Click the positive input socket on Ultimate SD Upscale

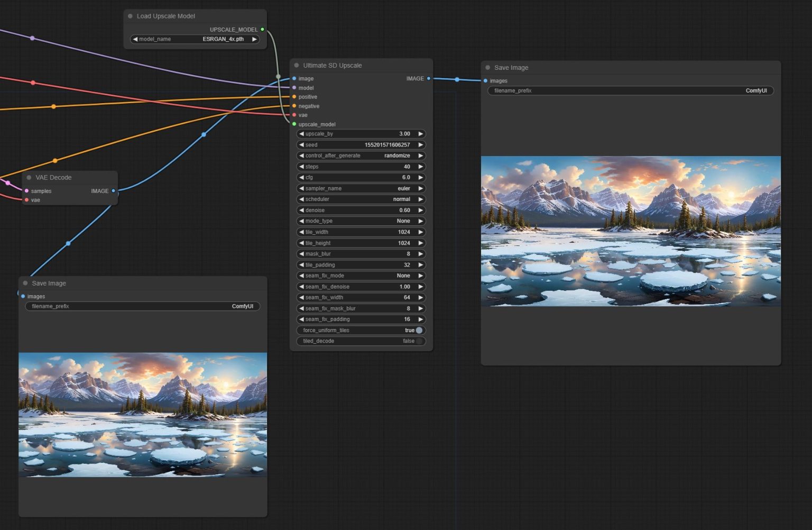coord(294,97)
